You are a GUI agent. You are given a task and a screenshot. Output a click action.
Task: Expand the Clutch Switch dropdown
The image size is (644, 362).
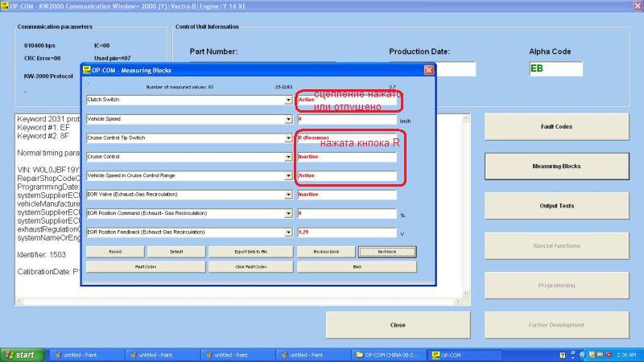click(288, 100)
